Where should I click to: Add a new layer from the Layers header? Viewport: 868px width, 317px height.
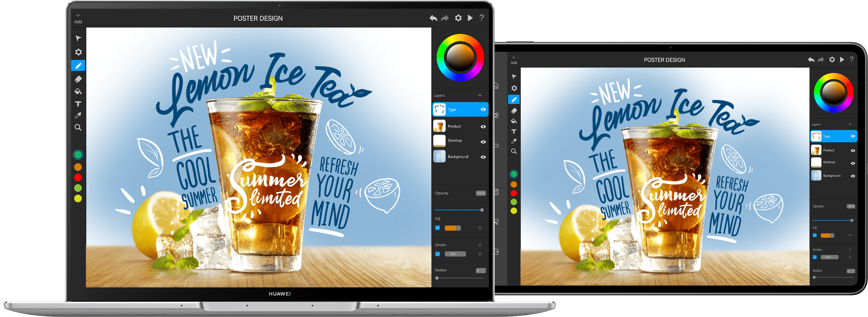click(480, 95)
